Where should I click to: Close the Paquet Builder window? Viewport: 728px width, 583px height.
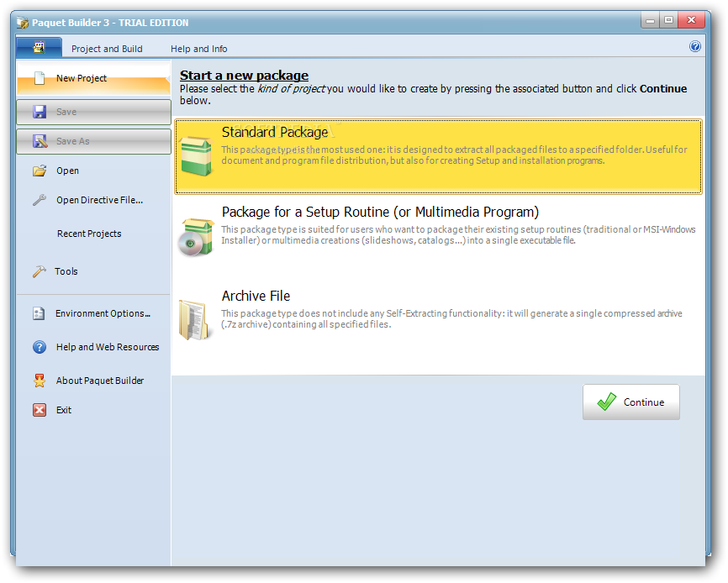(691, 20)
